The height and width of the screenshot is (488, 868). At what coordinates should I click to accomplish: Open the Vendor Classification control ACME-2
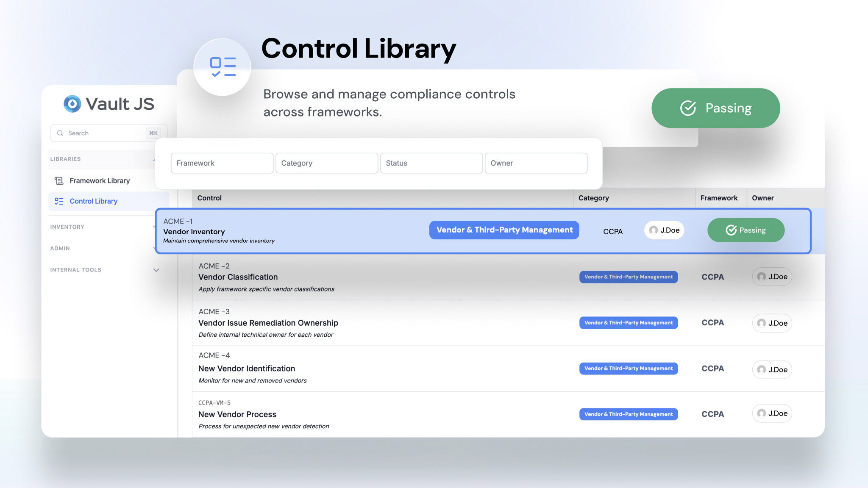pyautogui.click(x=238, y=277)
